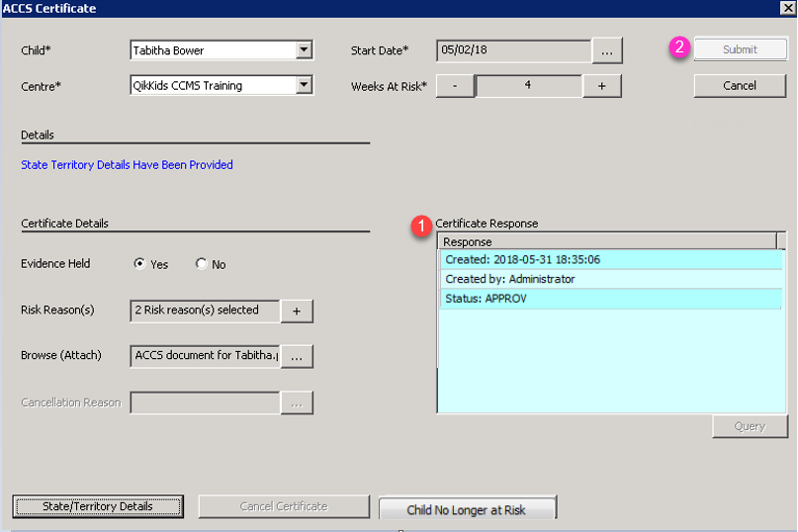The width and height of the screenshot is (798, 532).
Task: Expand the Centre dropdown list
Action: (x=305, y=86)
